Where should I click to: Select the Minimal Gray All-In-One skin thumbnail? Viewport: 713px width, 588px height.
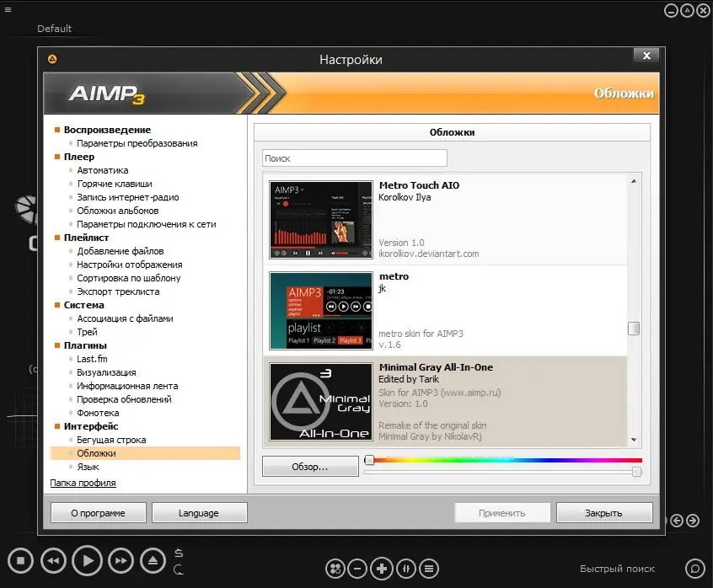tap(321, 402)
